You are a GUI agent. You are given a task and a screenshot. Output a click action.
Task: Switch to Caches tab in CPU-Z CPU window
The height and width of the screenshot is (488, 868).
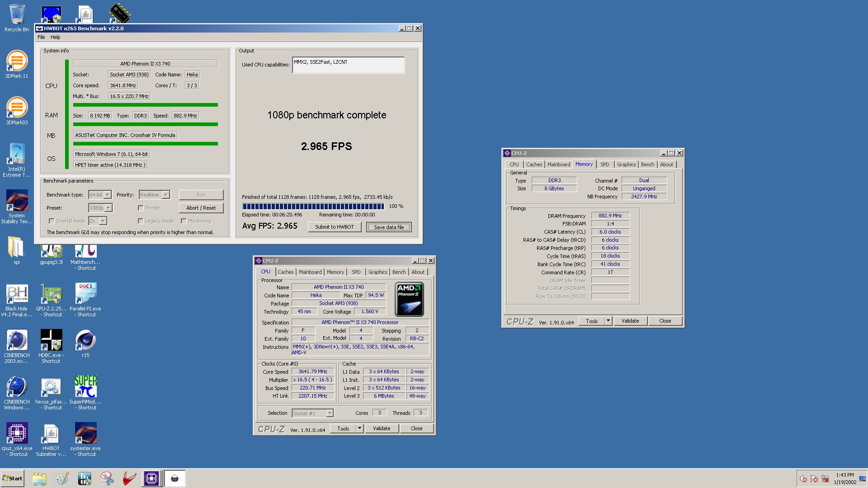[x=286, y=272]
